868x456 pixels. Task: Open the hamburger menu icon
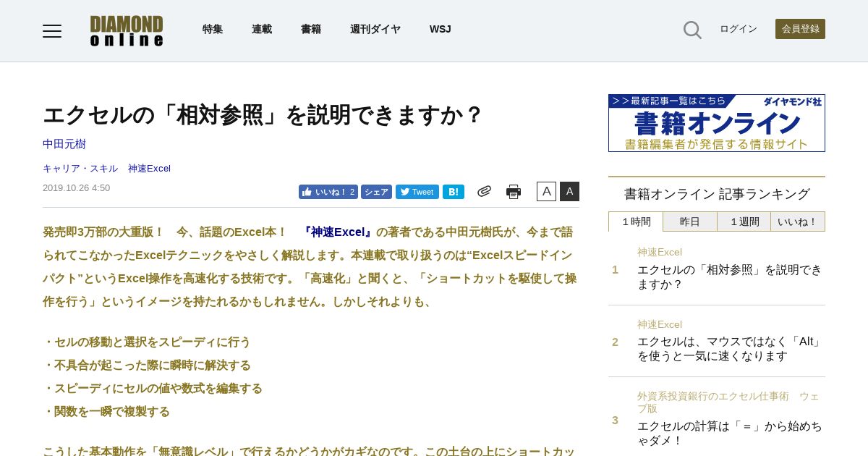click(x=52, y=30)
